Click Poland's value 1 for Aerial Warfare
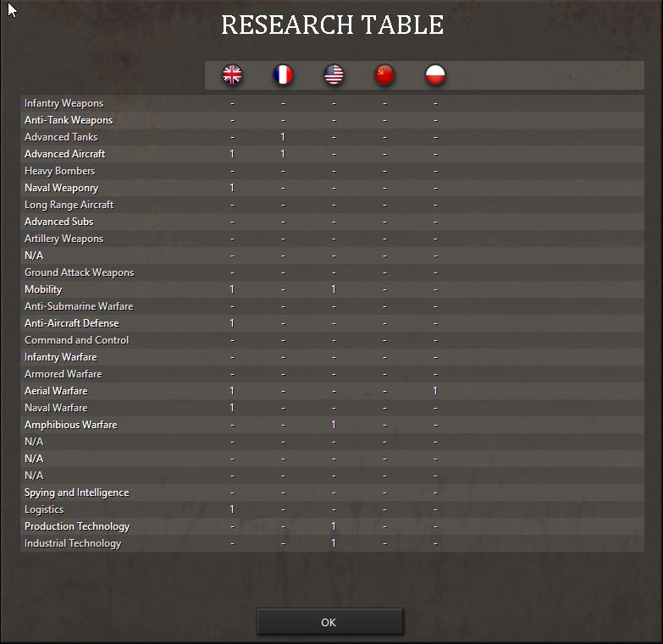Viewport: 663px width, 644px height. point(434,391)
